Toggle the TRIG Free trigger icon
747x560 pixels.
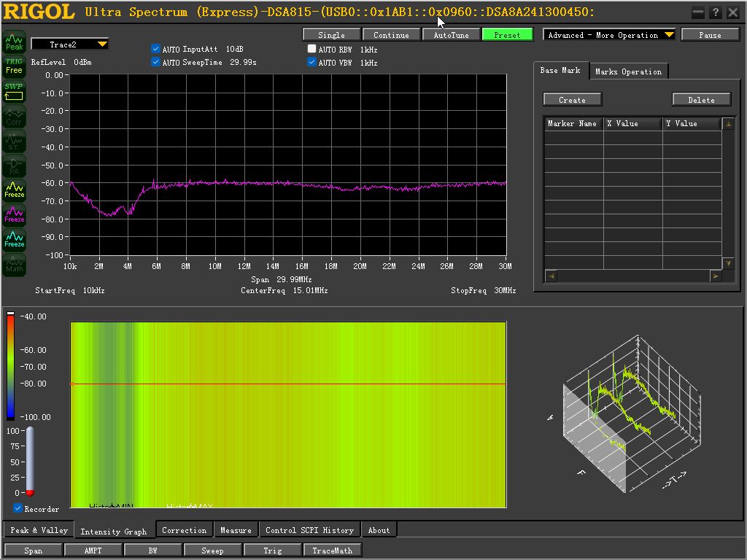pos(15,66)
